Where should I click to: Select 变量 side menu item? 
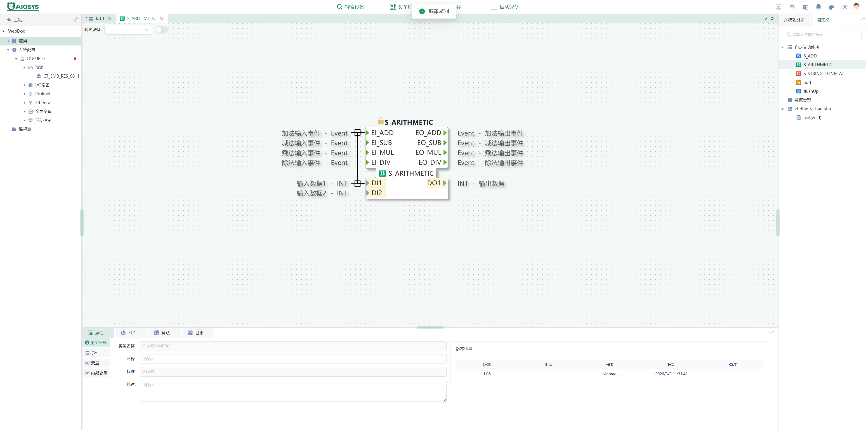pyautogui.click(x=96, y=363)
